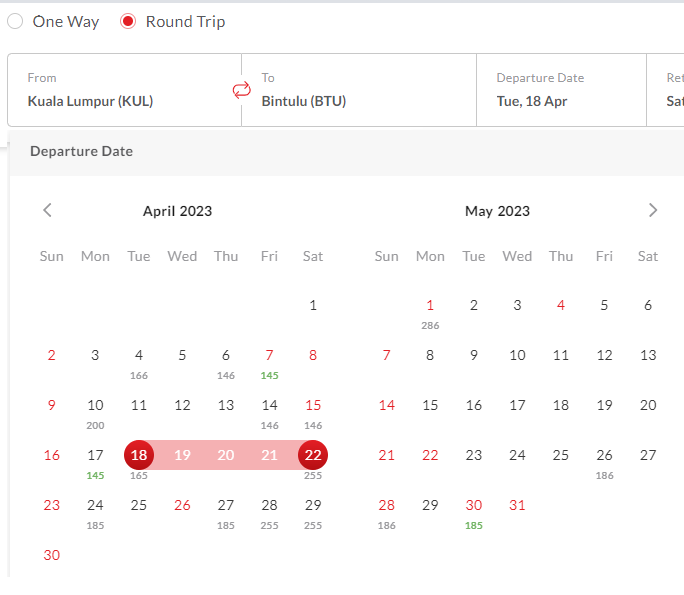This screenshot has height=595, width=684.
Task: Swap the From and To airports
Action: click(x=241, y=90)
